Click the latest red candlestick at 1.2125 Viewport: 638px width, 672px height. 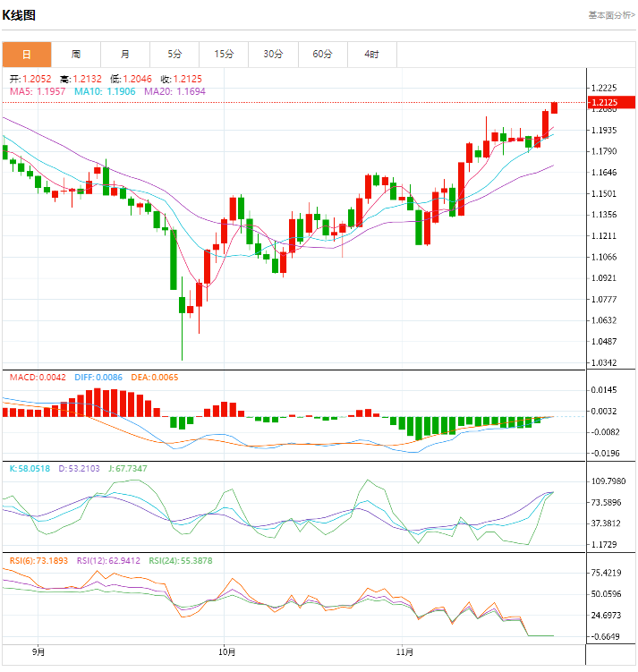click(554, 107)
